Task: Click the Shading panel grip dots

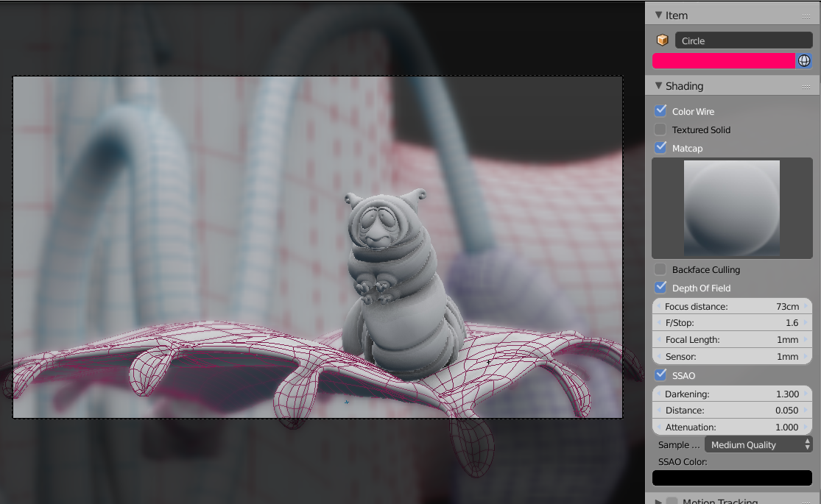Action: 806,86
